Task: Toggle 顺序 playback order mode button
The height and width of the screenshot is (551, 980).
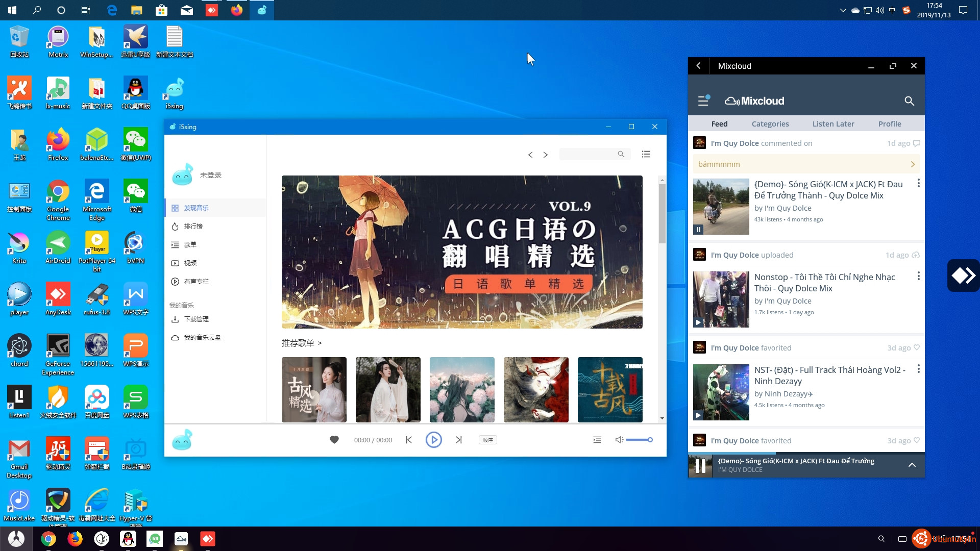Action: (x=487, y=440)
